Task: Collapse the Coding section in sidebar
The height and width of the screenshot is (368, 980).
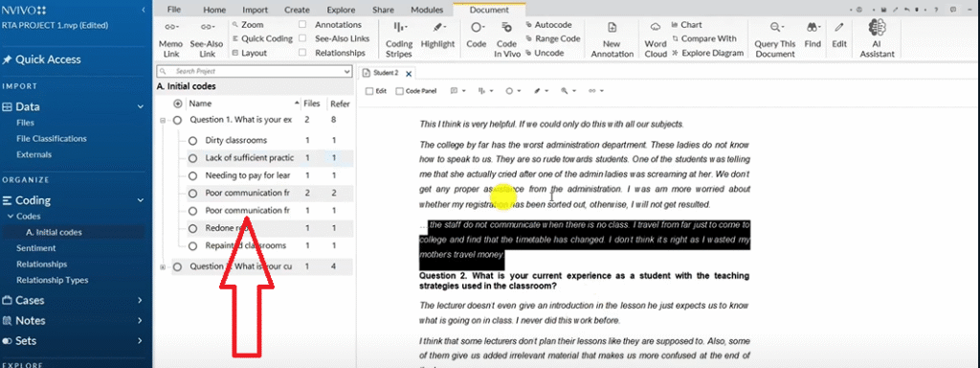Action: pos(140,201)
